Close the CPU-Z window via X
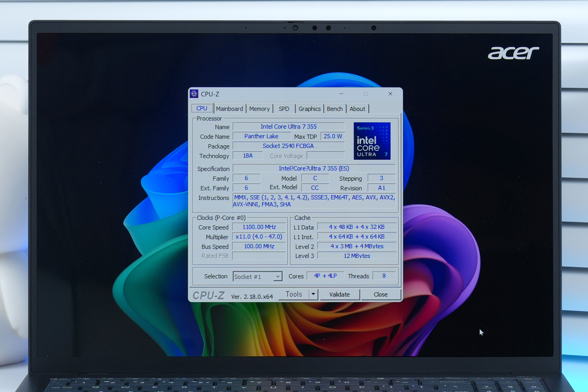 [x=390, y=94]
